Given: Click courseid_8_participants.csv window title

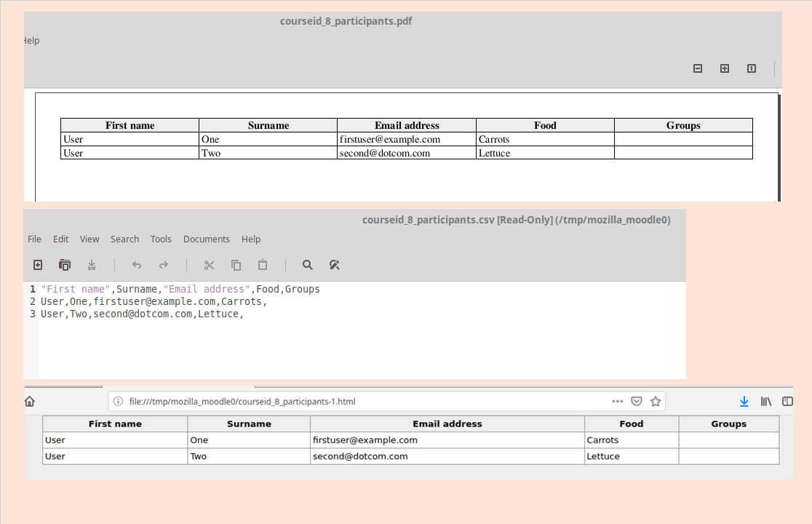Looking at the screenshot, I should 517,220.
